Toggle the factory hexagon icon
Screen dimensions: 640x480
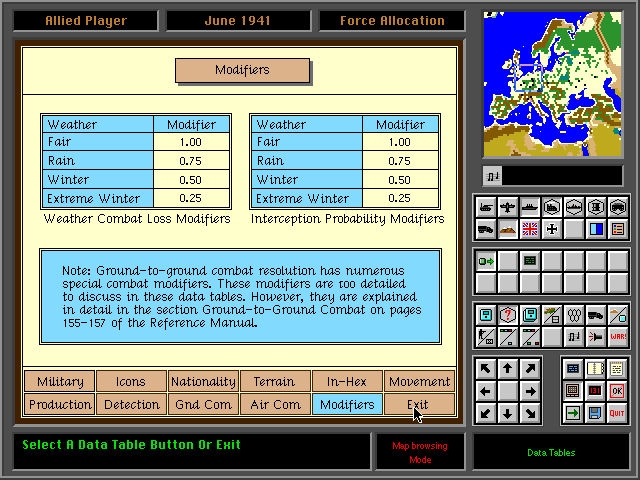[x=551, y=207]
